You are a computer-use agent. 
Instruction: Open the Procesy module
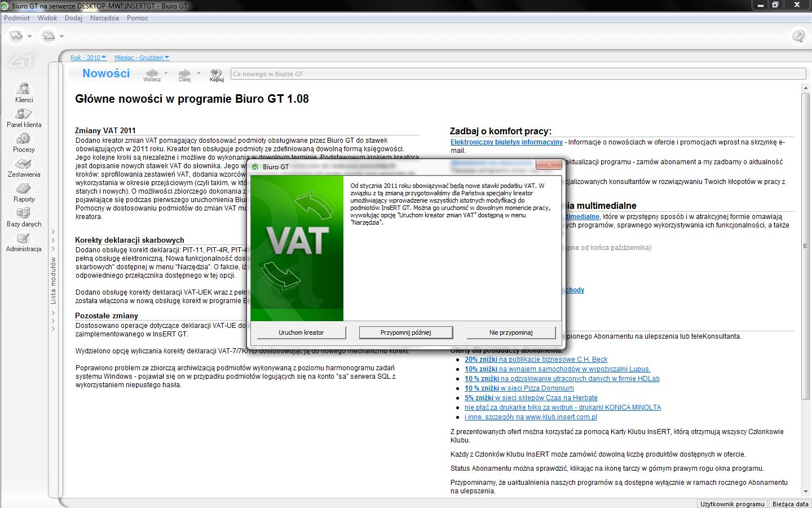(x=24, y=142)
